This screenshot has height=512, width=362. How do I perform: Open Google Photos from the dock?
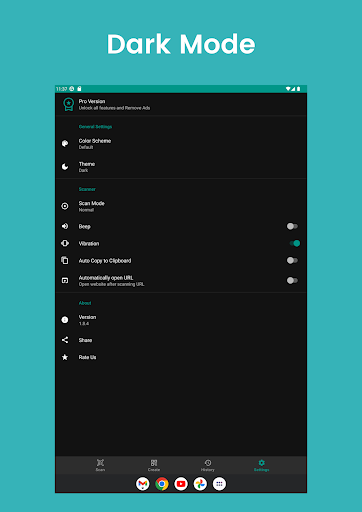click(x=200, y=484)
